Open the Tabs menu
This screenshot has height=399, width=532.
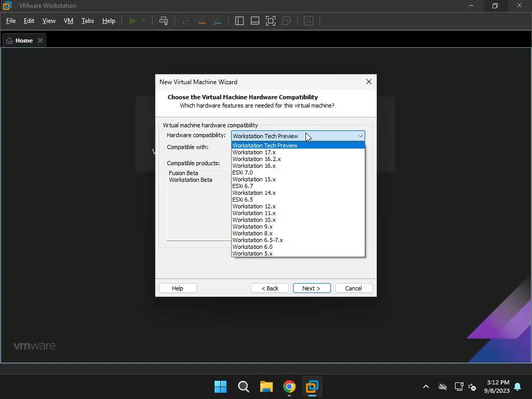(x=87, y=21)
